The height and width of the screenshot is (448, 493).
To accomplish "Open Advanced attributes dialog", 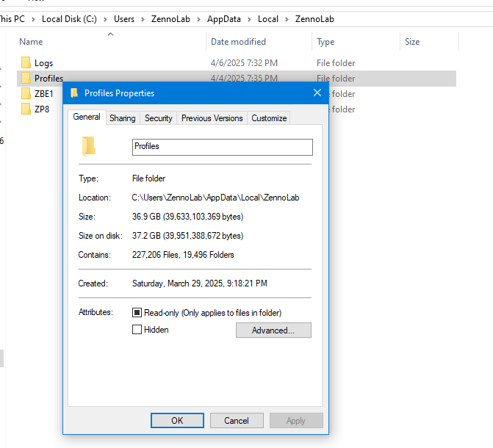I will pyautogui.click(x=273, y=330).
